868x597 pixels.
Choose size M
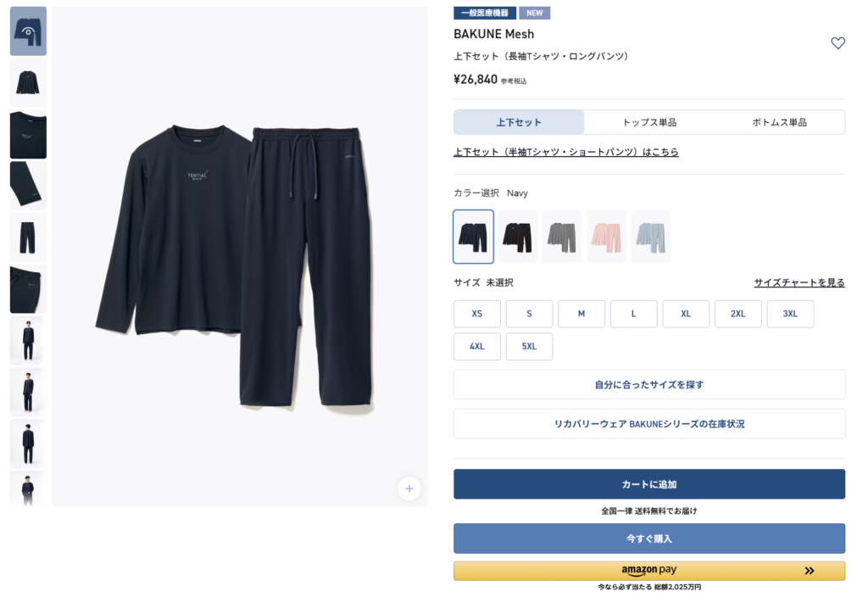tap(581, 314)
